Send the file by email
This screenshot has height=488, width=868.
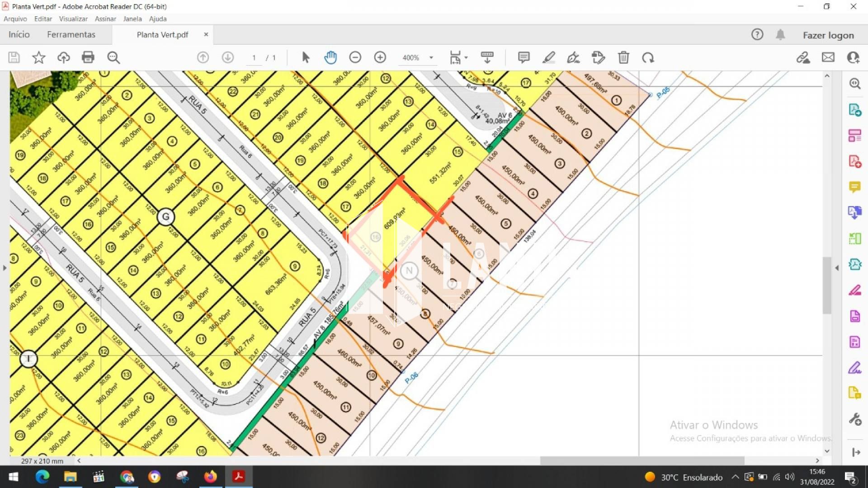pyautogui.click(x=828, y=57)
